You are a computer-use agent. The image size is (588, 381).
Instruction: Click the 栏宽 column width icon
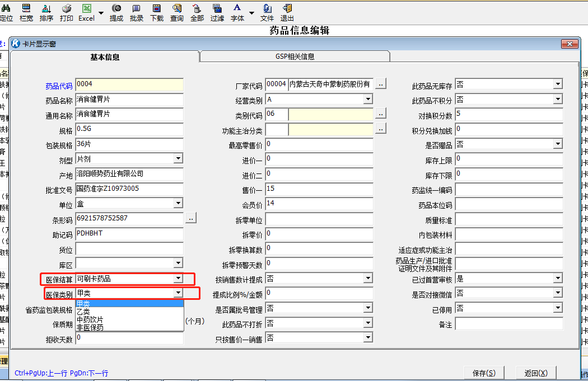26,11
